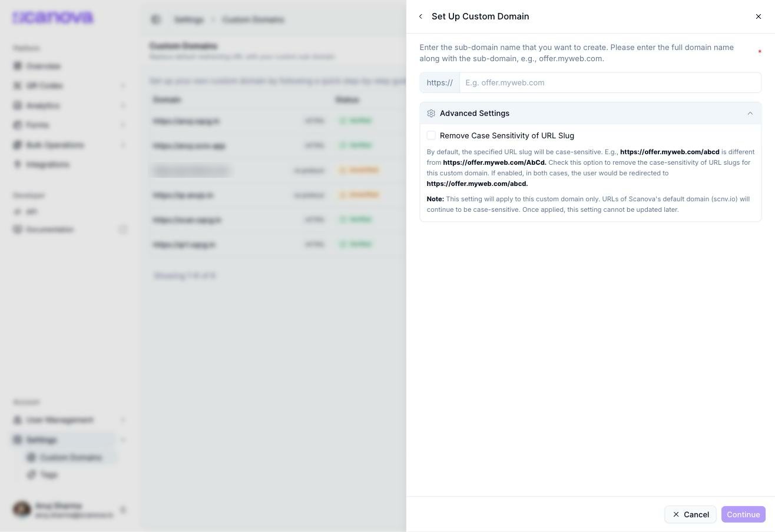Click the user avatar at the sidebar bottom
This screenshot has width=775, height=532.
point(22,510)
